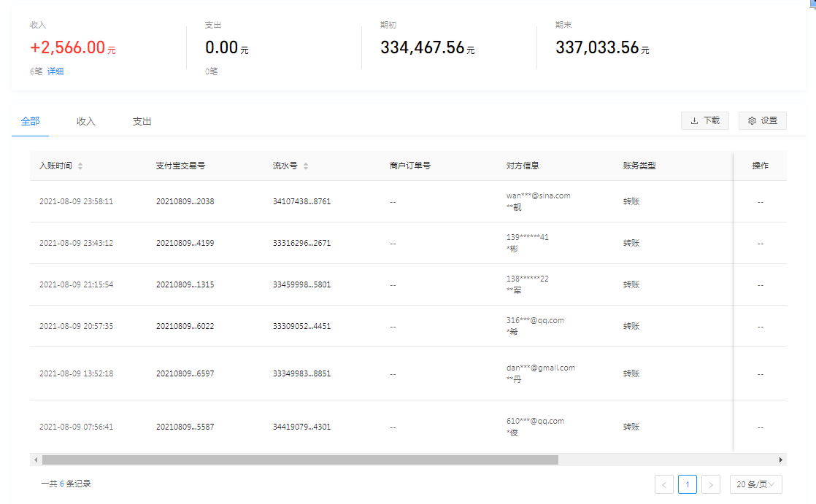Select page number 1
Image resolution: width=816 pixels, height=504 pixels.
(x=688, y=484)
